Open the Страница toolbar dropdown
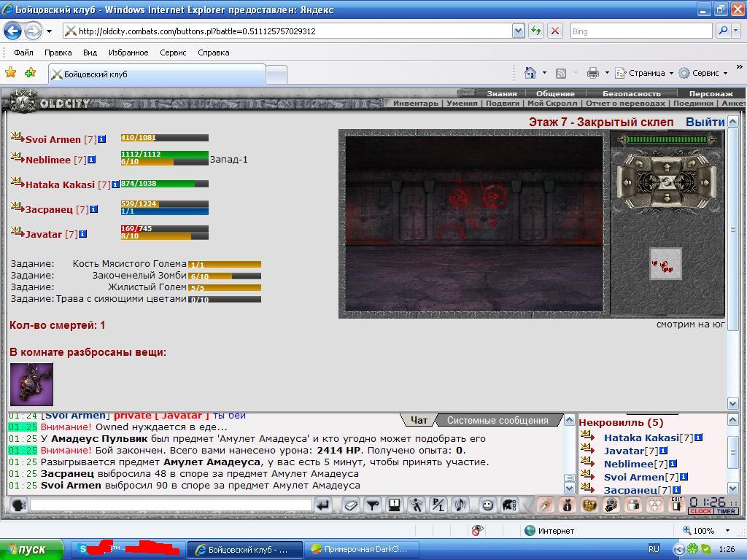This screenshot has height=560, width=747. [x=644, y=73]
